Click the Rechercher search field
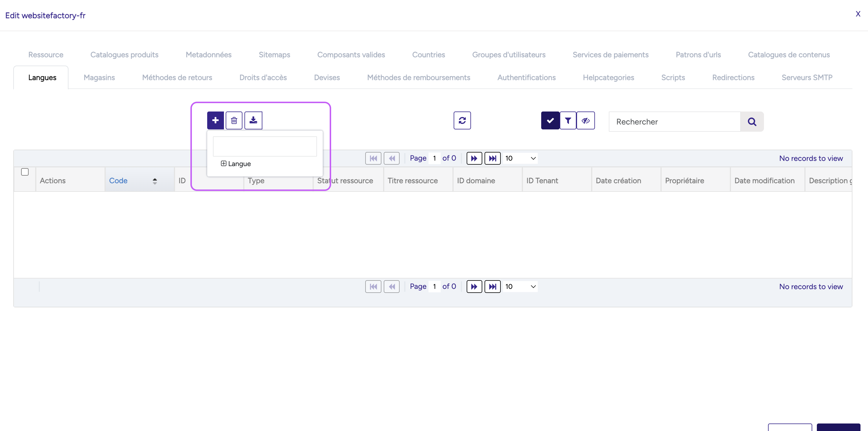Screen dimensions: 868x431 pos(675,122)
